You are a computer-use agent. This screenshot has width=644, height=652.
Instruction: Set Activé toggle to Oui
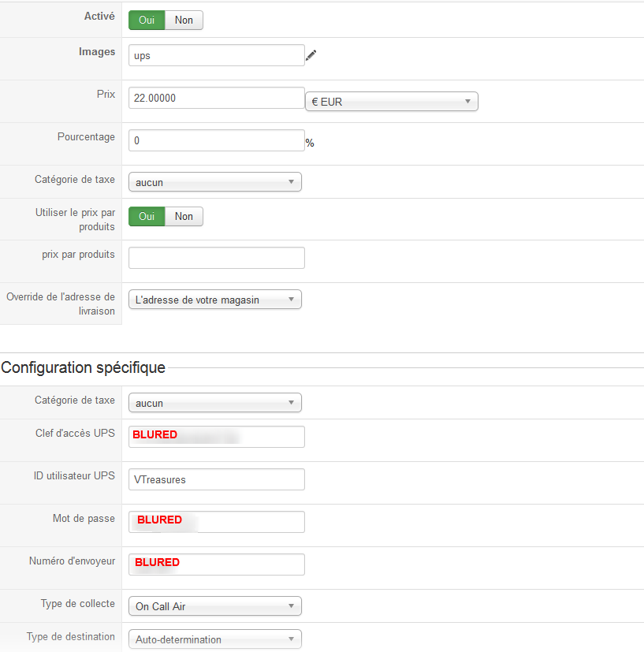(147, 20)
